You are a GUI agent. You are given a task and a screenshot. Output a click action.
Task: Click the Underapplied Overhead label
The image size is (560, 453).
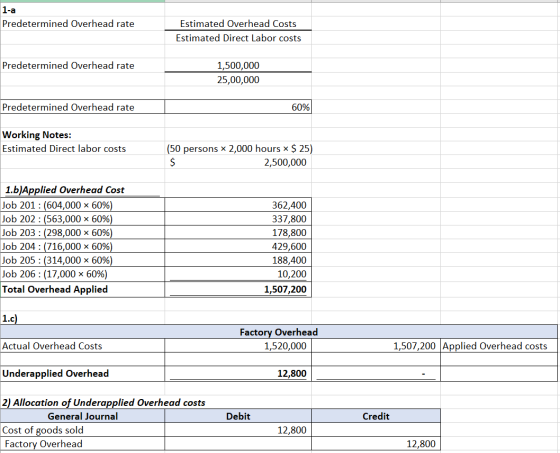(55, 373)
